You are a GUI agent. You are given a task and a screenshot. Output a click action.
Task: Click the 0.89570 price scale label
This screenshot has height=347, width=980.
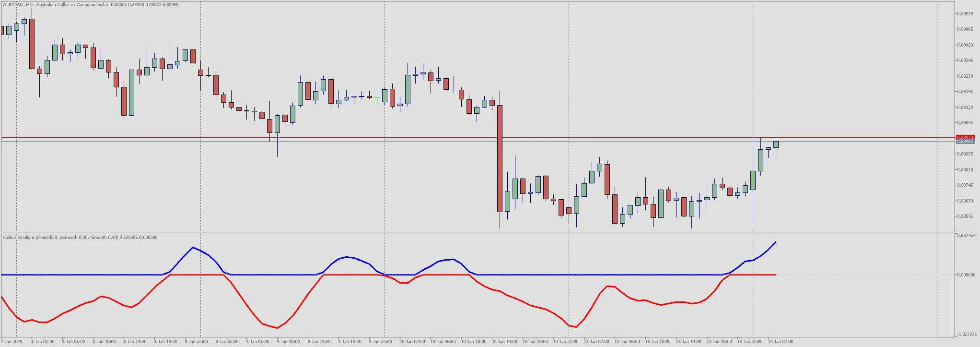coord(965,14)
